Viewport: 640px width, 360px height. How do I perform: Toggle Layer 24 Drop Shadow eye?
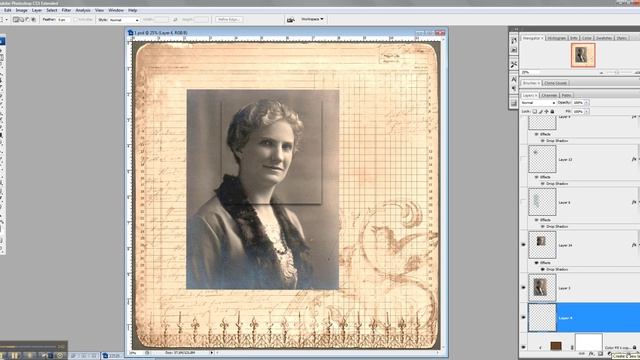pyautogui.click(x=543, y=269)
